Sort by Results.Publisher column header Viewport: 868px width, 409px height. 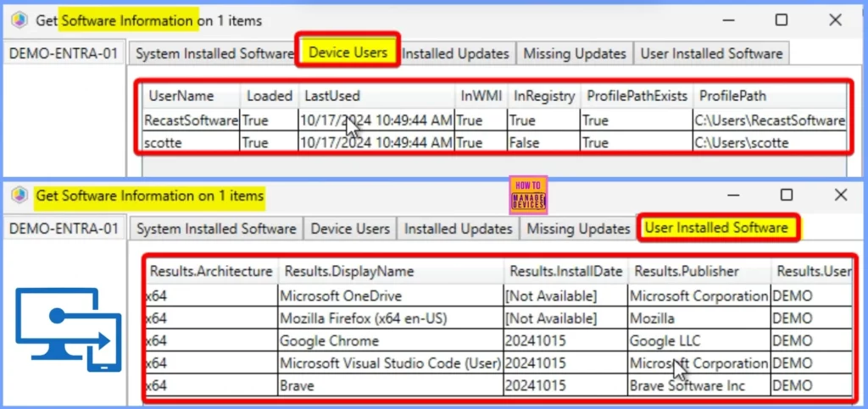click(x=699, y=271)
